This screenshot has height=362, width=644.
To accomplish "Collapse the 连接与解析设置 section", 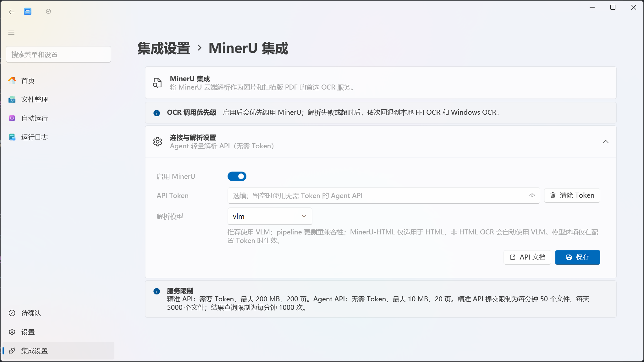I will click(x=606, y=142).
